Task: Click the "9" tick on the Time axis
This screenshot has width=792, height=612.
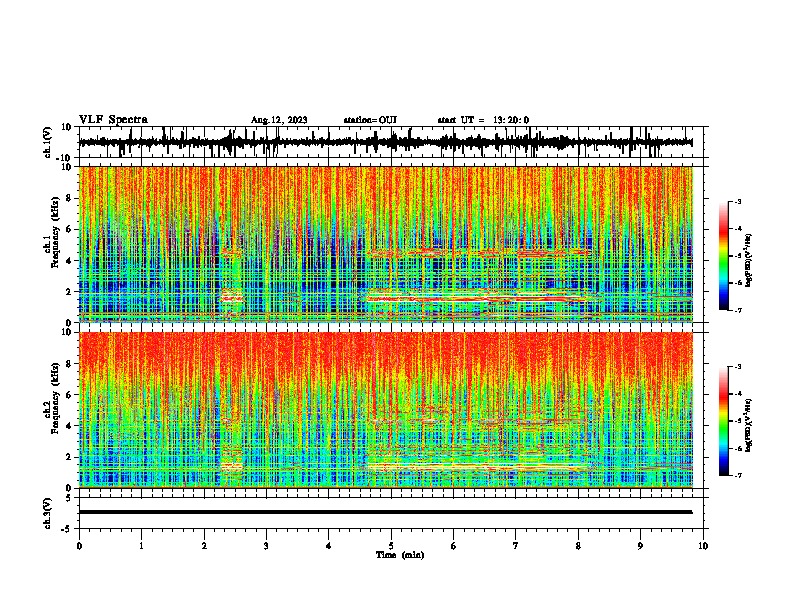Action: click(x=640, y=546)
